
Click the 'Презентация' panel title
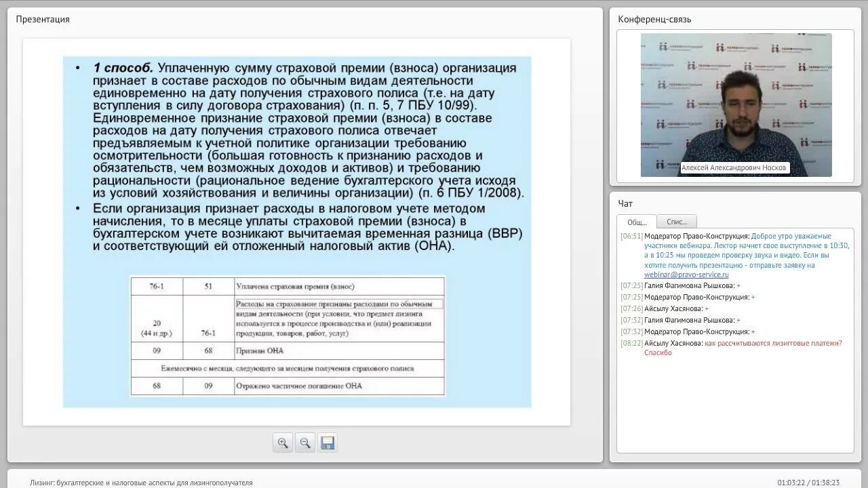pos(43,19)
